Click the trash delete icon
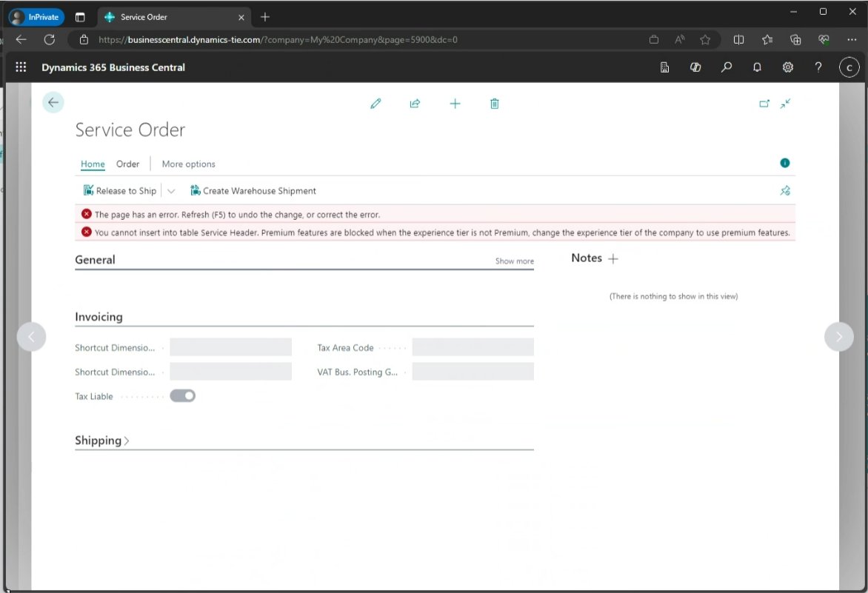The width and height of the screenshot is (868, 593). coord(494,104)
